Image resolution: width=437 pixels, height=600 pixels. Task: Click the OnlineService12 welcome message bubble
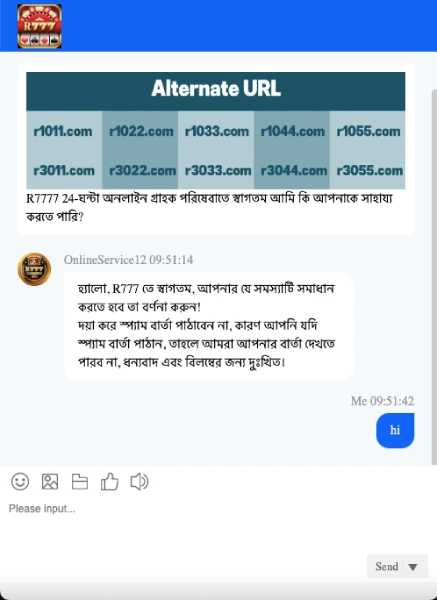point(208,326)
